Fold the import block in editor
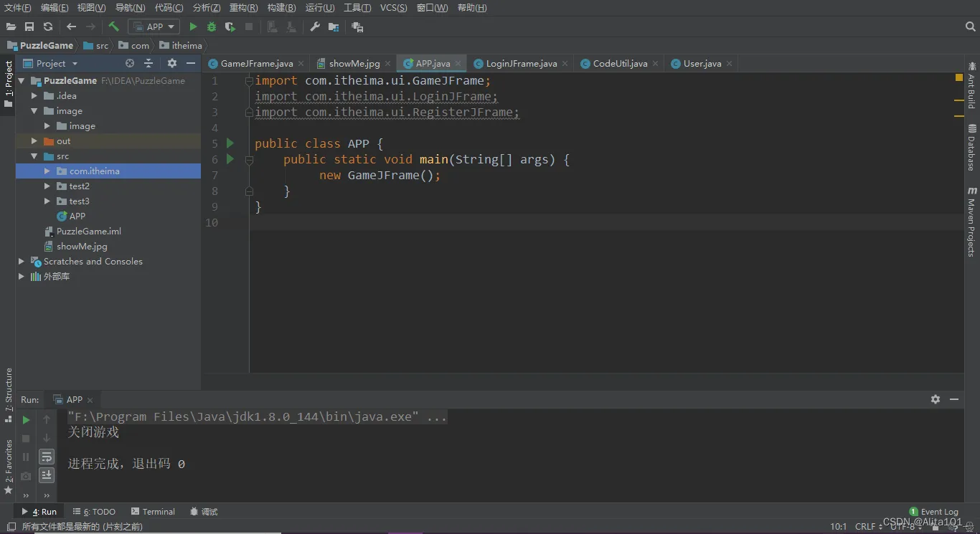The height and width of the screenshot is (534, 980). (249, 81)
